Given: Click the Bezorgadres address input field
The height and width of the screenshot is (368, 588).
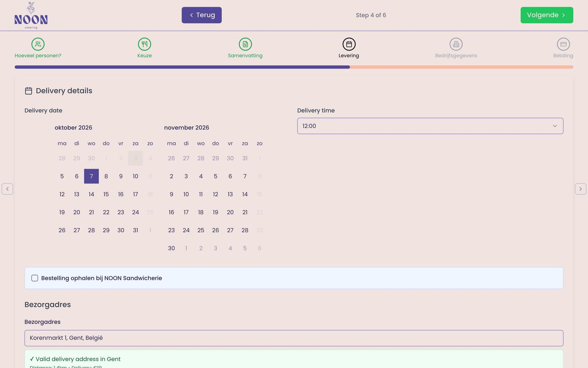Looking at the screenshot, I should click(x=294, y=338).
